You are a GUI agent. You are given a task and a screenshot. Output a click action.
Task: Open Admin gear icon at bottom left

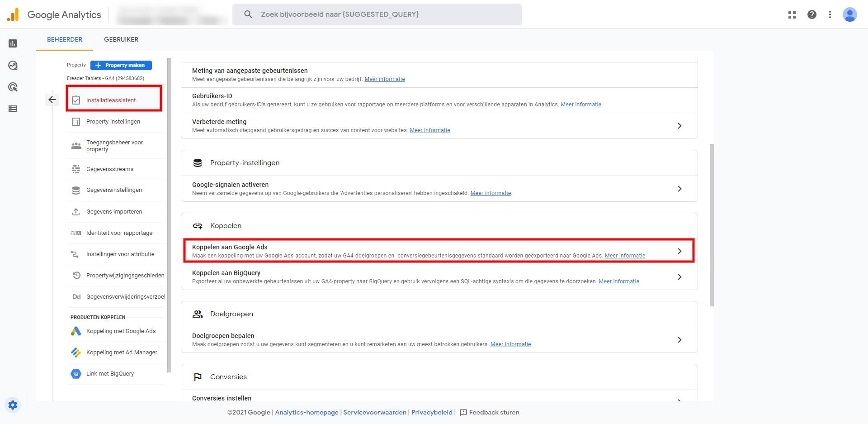(13, 405)
